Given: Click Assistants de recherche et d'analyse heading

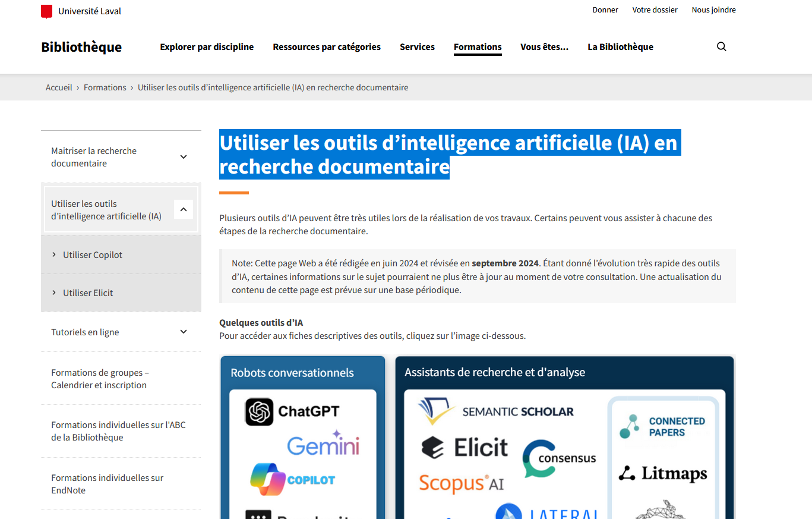Looking at the screenshot, I should click(495, 372).
